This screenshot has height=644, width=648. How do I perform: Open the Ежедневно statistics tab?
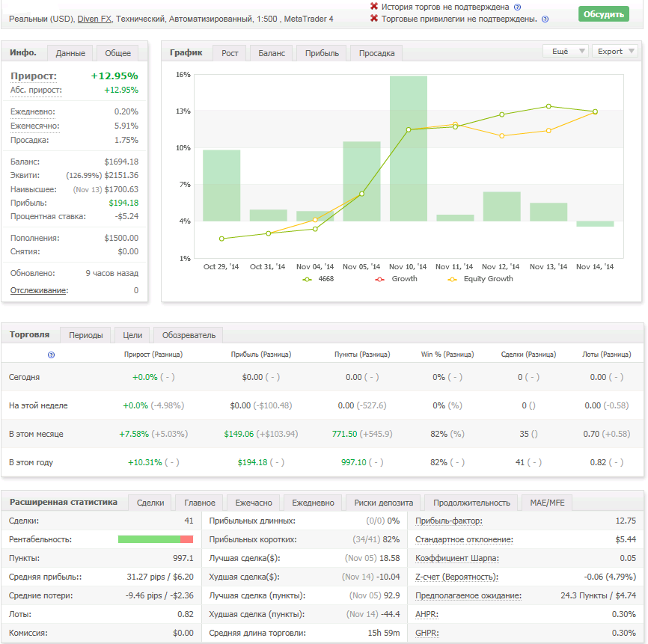[313, 503]
